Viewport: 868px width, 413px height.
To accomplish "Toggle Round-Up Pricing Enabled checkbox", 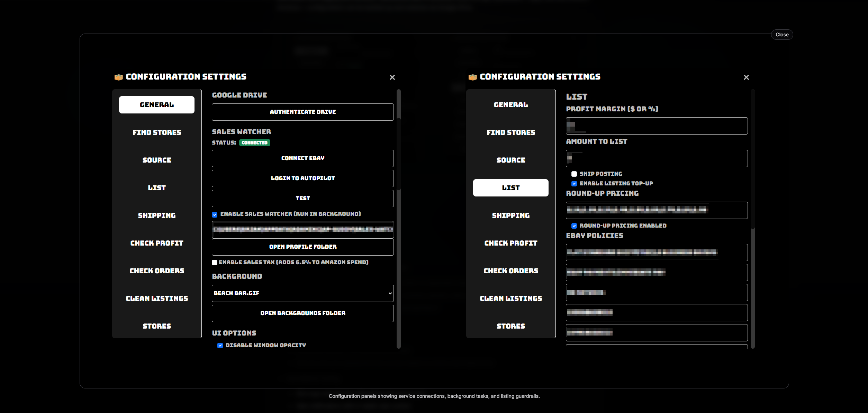I will 574,226.
